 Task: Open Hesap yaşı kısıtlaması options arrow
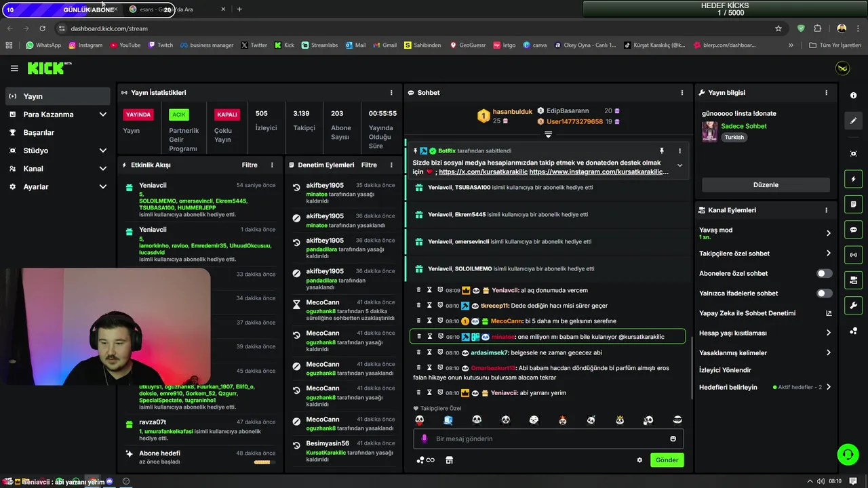click(828, 333)
